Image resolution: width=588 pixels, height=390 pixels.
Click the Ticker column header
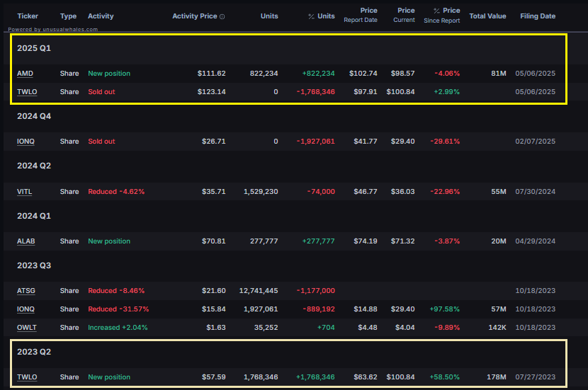pos(28,16)
